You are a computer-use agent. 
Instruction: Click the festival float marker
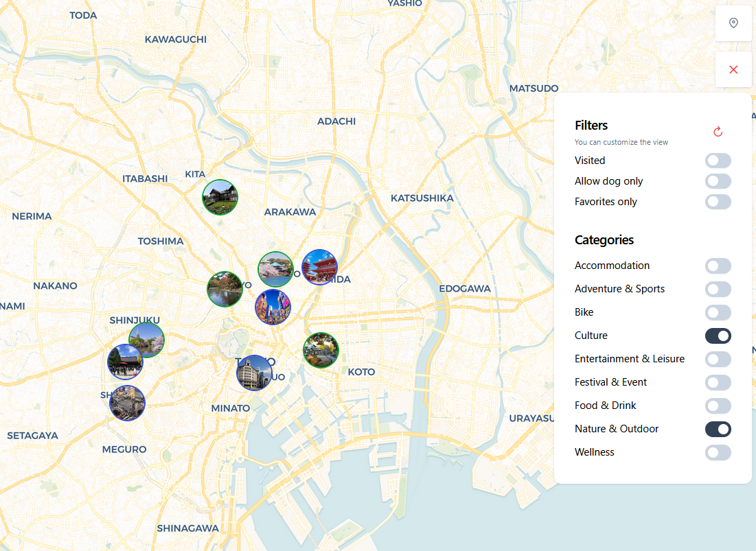pos(273,306)
